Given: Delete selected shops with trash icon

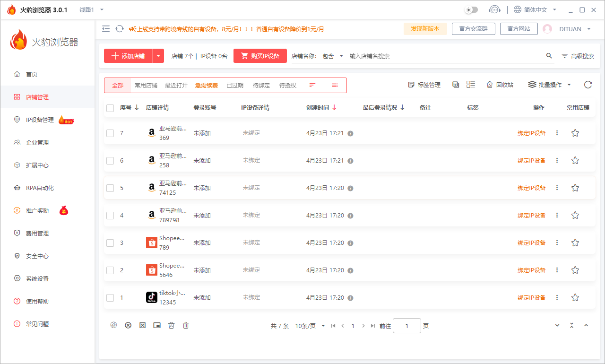Looking at the screenshot, I should [185, 325].
